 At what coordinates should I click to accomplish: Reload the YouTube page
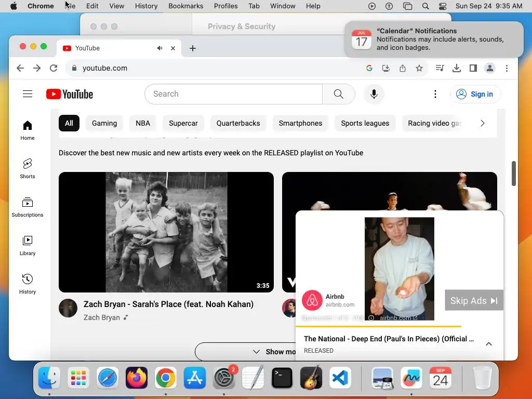pos(54,68)
